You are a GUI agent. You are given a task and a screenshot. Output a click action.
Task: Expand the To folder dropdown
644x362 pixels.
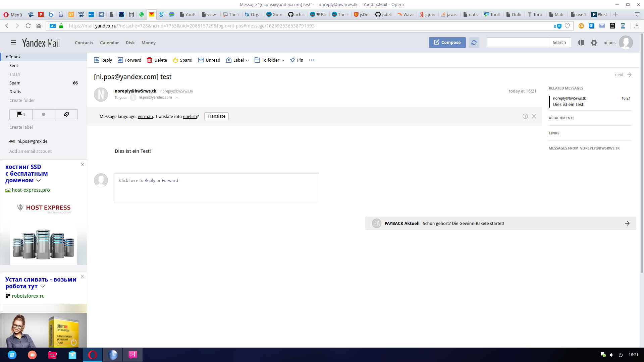270,60
